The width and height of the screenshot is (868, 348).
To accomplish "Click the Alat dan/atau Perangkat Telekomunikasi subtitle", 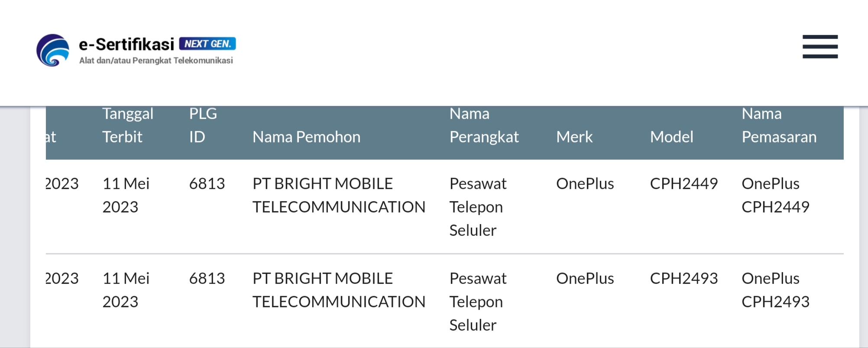I will tap(156, 61).
